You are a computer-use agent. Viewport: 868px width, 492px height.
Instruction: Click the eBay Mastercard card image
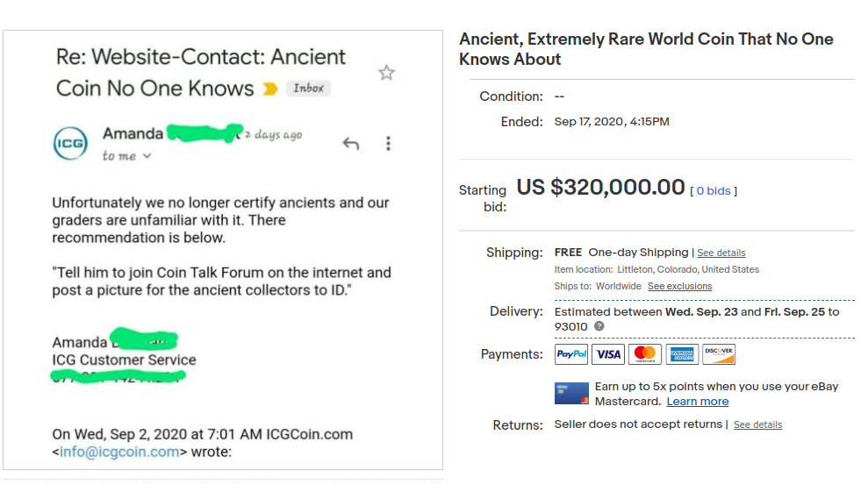(x=572, y=394)
